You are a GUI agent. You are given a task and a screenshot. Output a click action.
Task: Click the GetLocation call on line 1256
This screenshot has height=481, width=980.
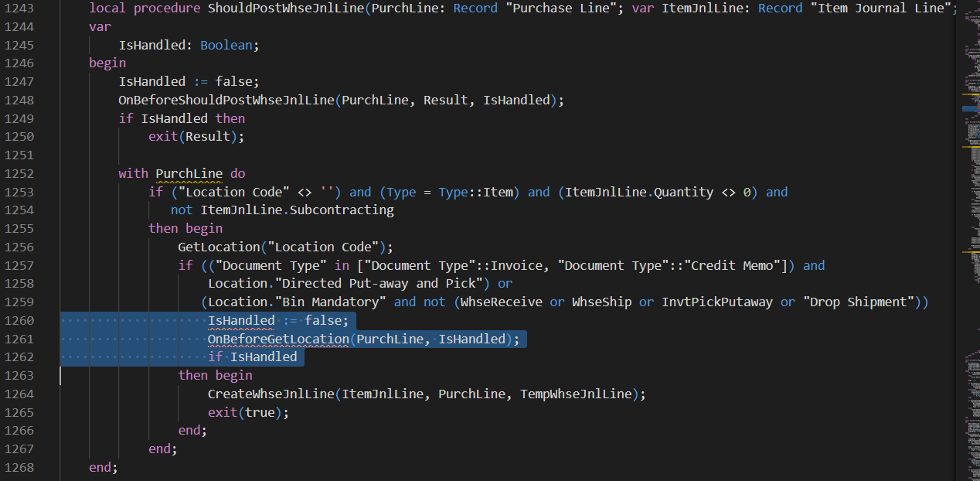(x=219, y=247)
